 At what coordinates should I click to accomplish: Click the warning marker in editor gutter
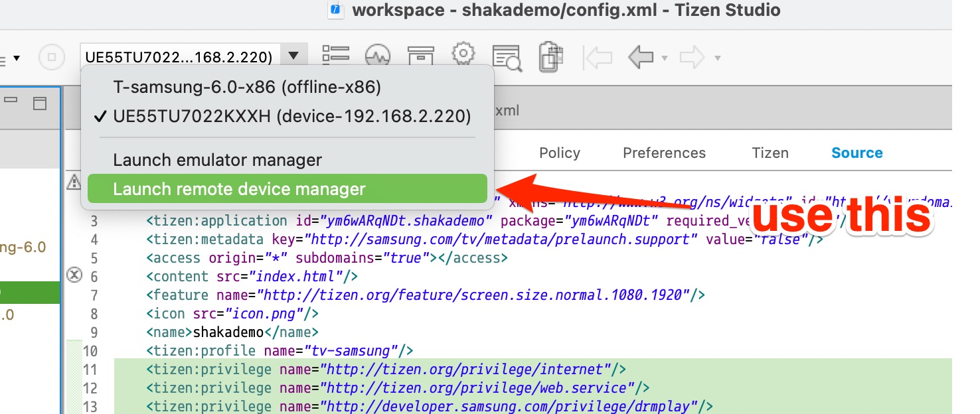point(74,182)
